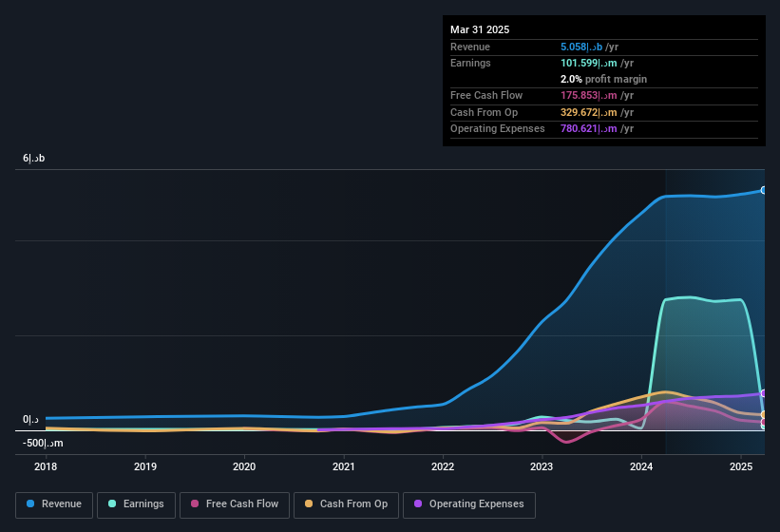Click the Operating Expenses label in tooltip
The height and width of the screenshot is (532, 780).
point(498,129)
